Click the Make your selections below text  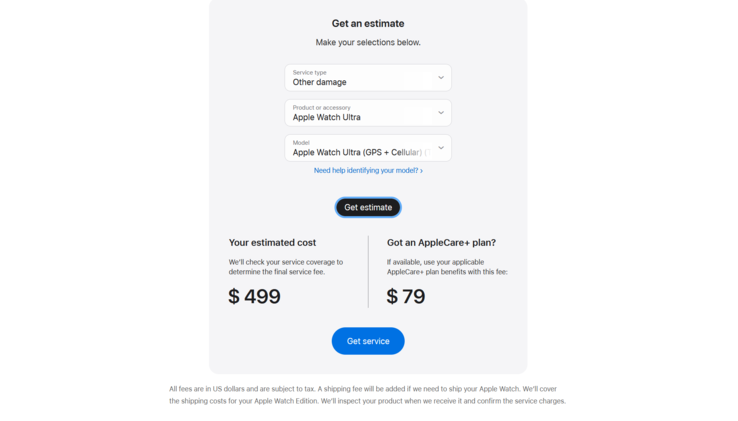pos(368,42)
